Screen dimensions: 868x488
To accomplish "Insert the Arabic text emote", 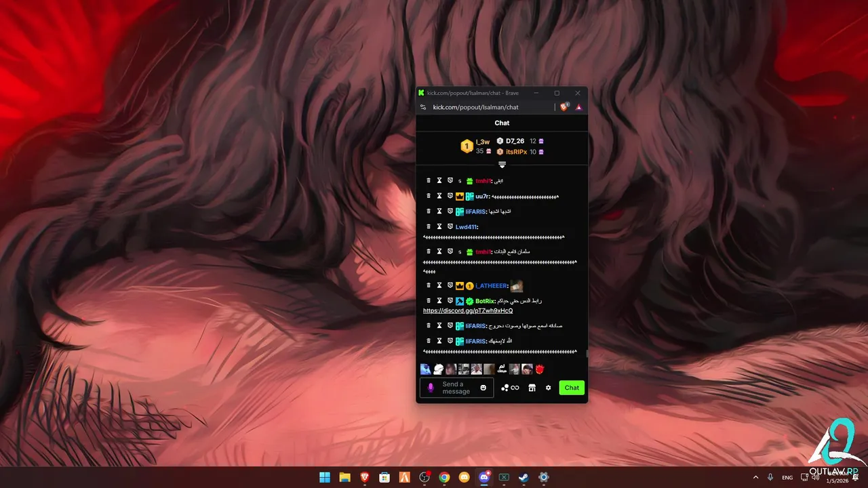I will coord(502,369).
